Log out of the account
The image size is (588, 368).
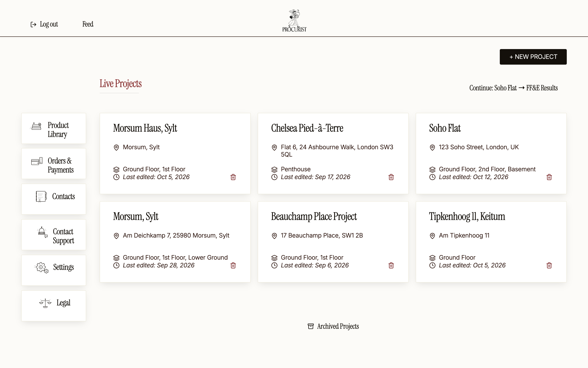coord(44,24)
